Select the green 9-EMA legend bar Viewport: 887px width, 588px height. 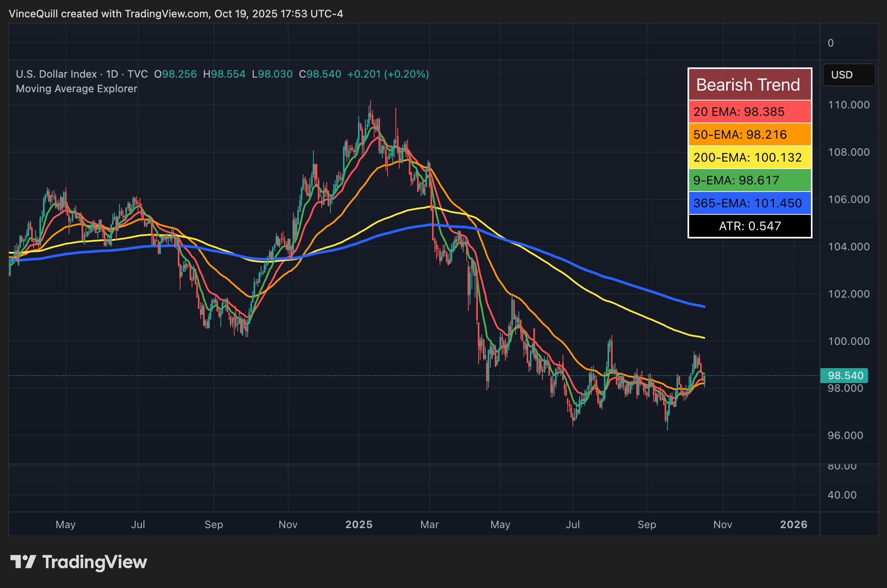(749, 180)
